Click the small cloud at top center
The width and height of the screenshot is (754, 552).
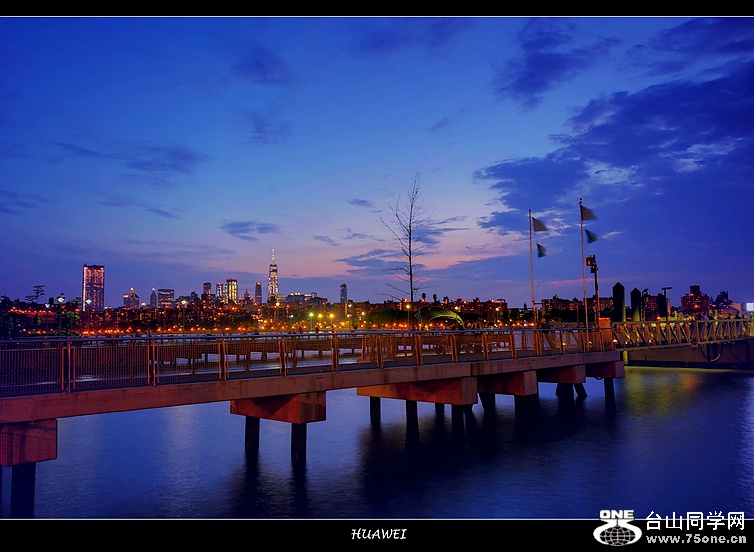[264, 67]
